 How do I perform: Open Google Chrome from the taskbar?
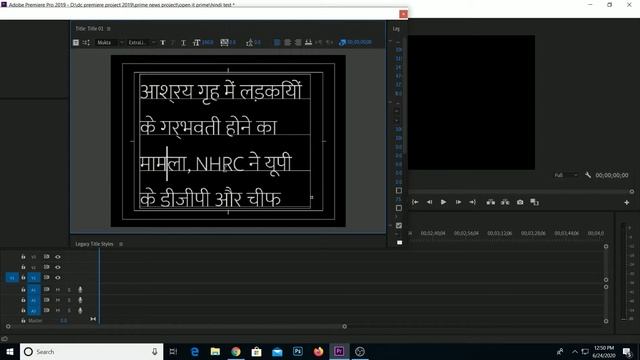pos(236,351)
